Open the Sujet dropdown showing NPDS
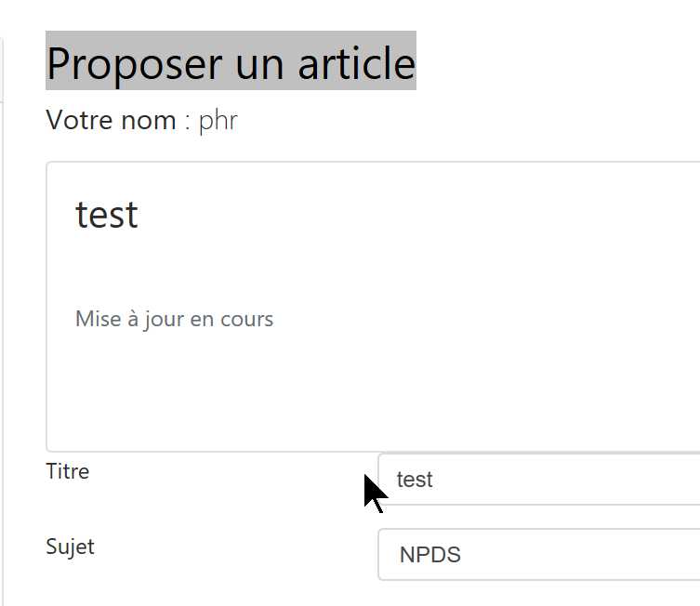Image resolution: width=700 pixels, height=606 pixels. tap(539, 555)
